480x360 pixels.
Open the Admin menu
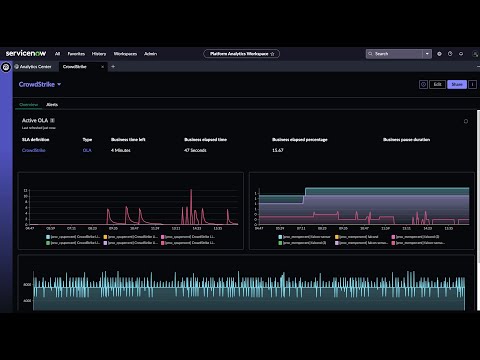[151, 54]
